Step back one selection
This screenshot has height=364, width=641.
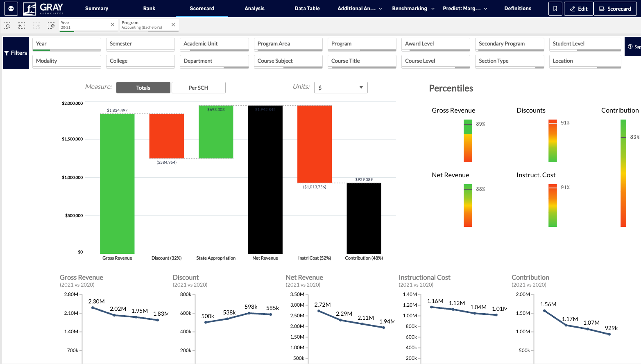[x=22, y=25]
